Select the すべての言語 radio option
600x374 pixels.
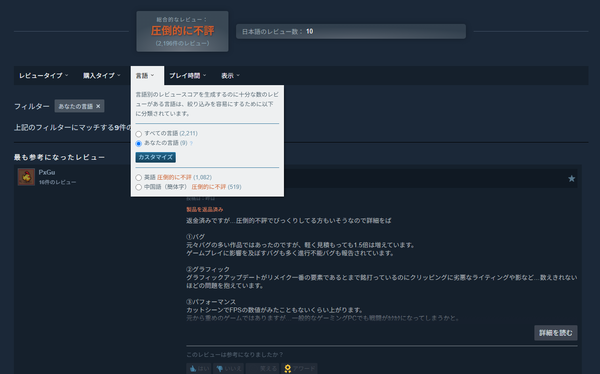139,134
